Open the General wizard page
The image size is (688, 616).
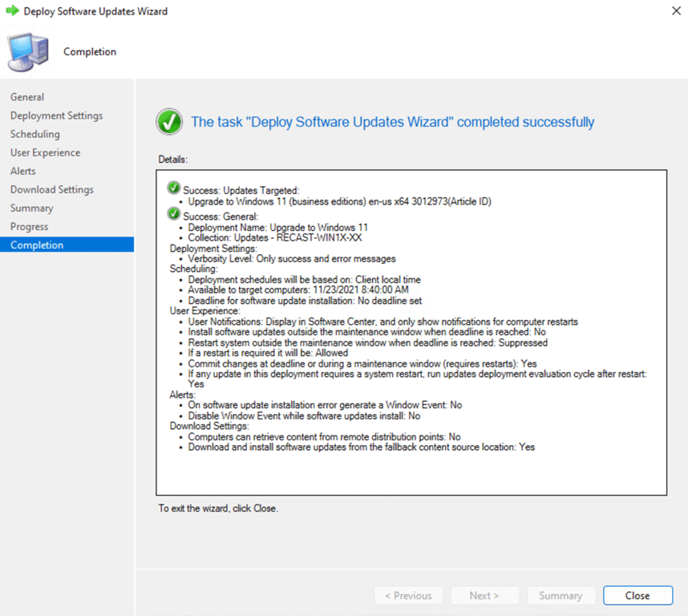click(x=27, y=97)
